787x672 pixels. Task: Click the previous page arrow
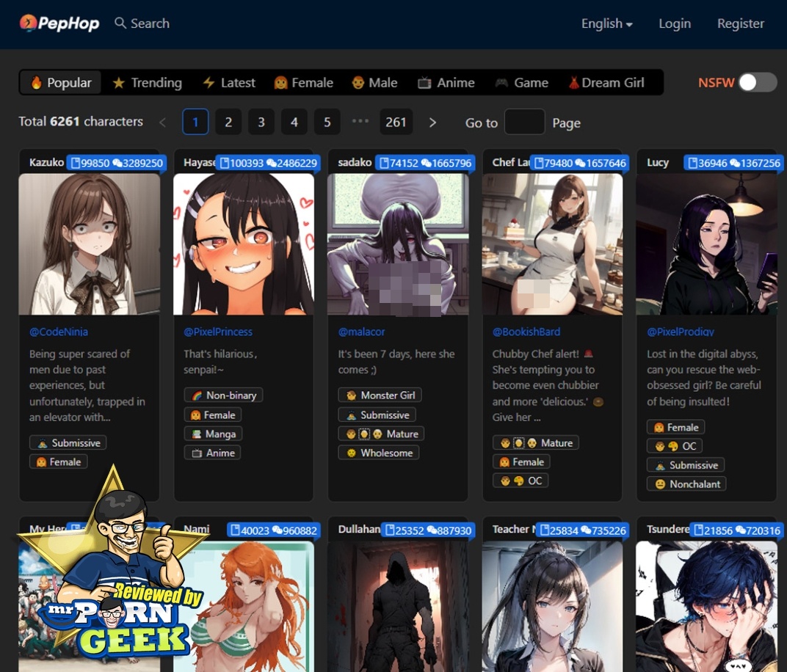163,122
